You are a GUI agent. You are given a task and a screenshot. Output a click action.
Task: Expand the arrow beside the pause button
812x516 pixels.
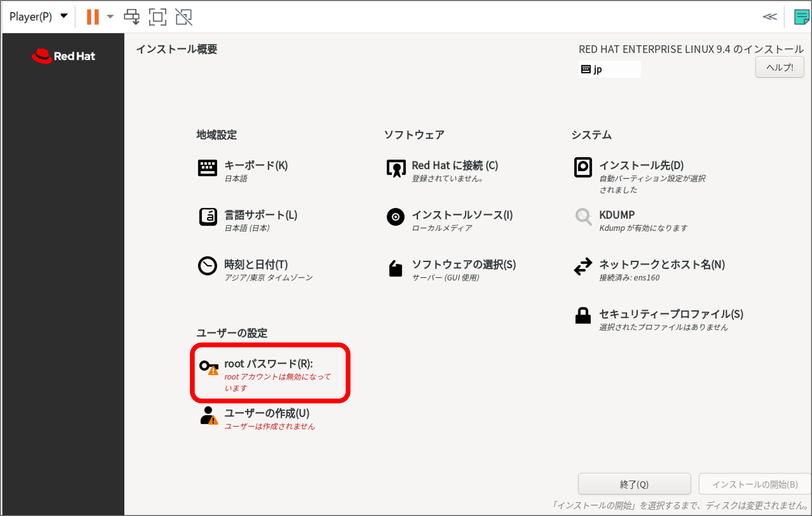pyautogui.click(x=110, y=16)
